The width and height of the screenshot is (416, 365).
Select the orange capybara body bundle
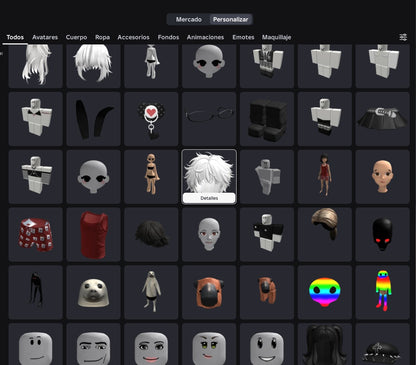tap(267, 292)
